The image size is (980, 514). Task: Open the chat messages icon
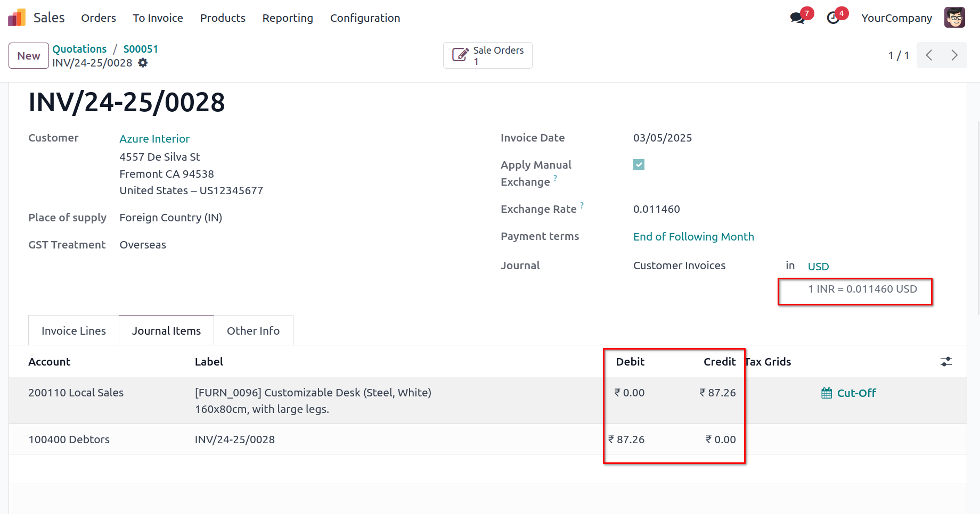tap(797, 18)
